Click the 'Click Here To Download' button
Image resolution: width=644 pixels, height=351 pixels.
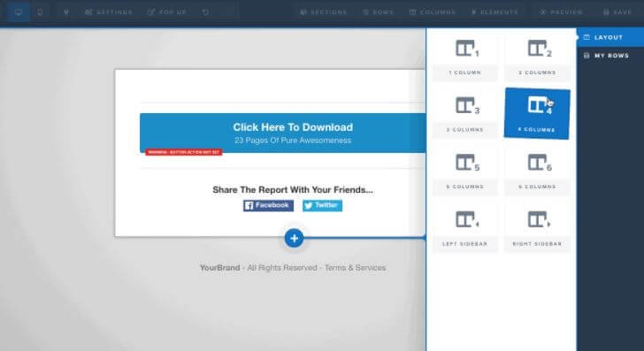(282, 133)
